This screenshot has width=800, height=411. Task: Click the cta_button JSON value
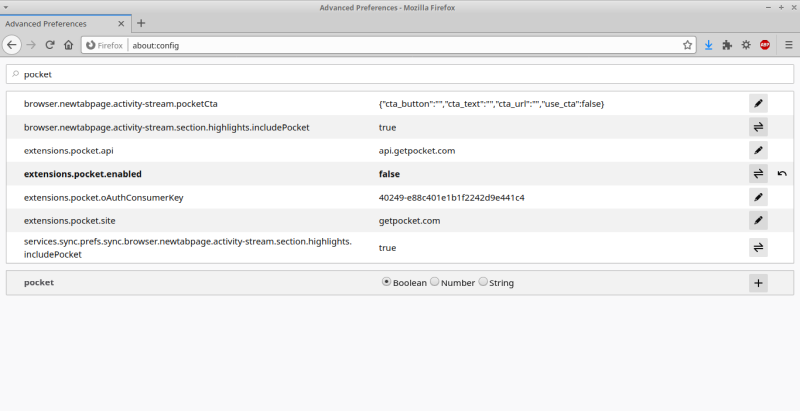pos(491,104)
